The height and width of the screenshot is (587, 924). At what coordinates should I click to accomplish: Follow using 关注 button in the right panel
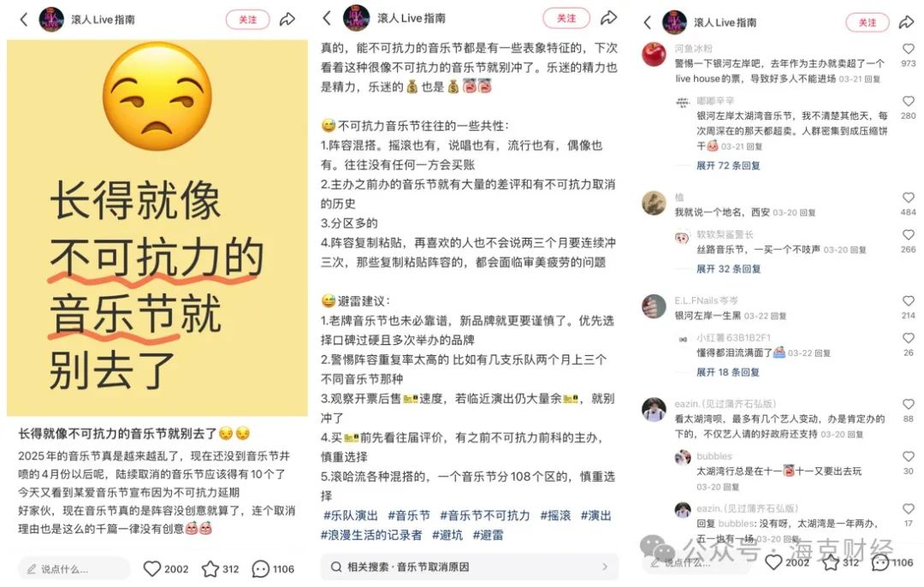click(x=868, y=22)
